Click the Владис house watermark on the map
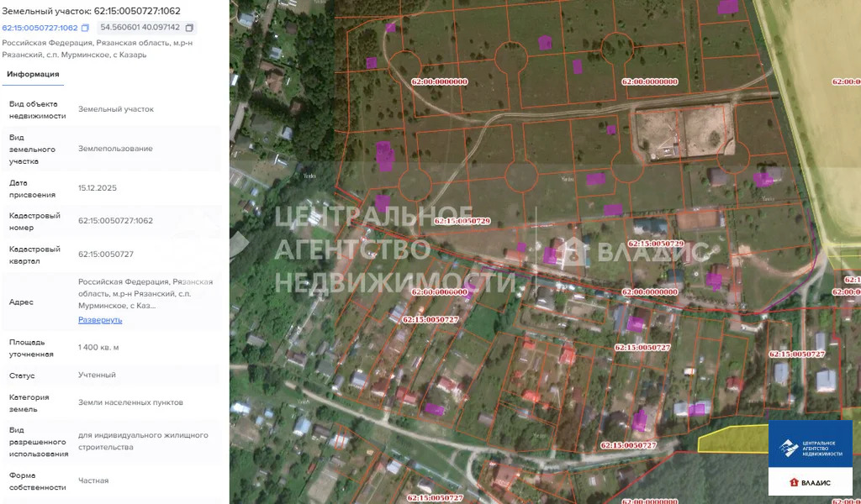 574,251
